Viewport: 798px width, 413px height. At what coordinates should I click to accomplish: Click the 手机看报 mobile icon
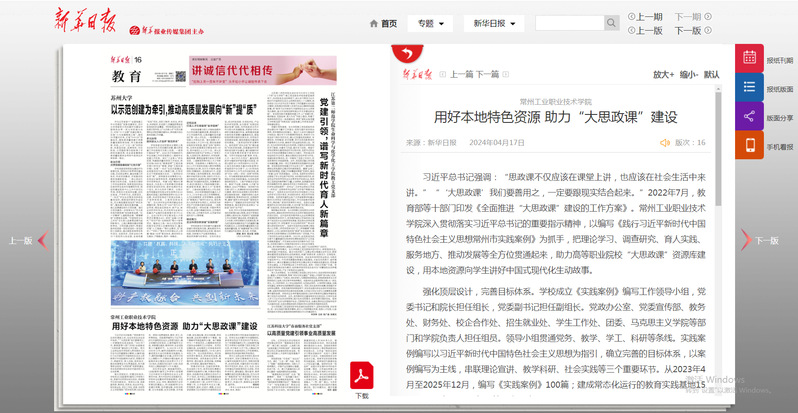pos(750,146)
